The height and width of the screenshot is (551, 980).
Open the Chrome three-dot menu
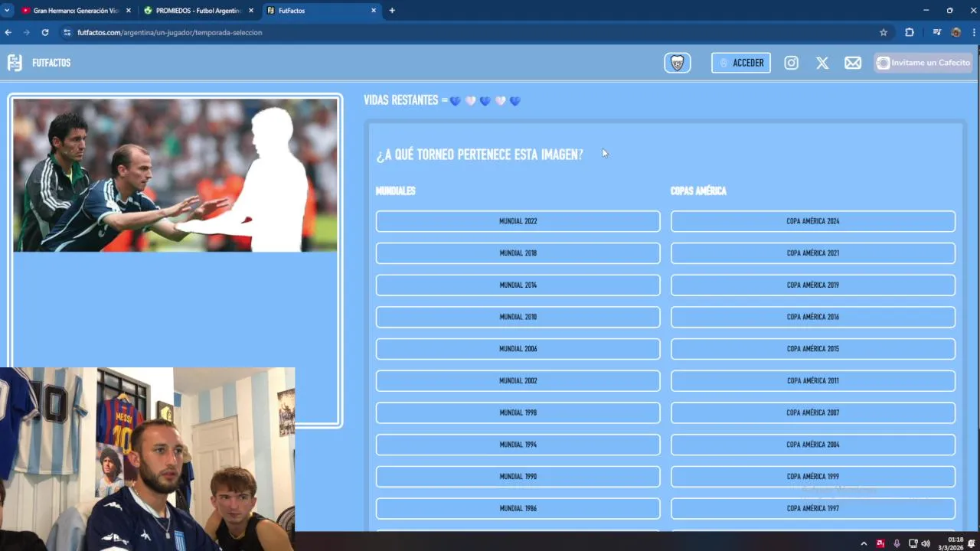pos(974,32)
